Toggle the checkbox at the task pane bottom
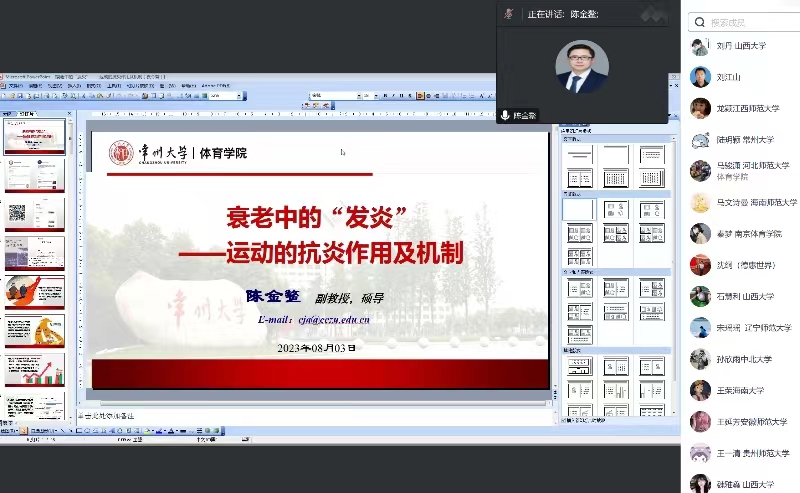The image size is (800, 493). [x=563, y=421]
